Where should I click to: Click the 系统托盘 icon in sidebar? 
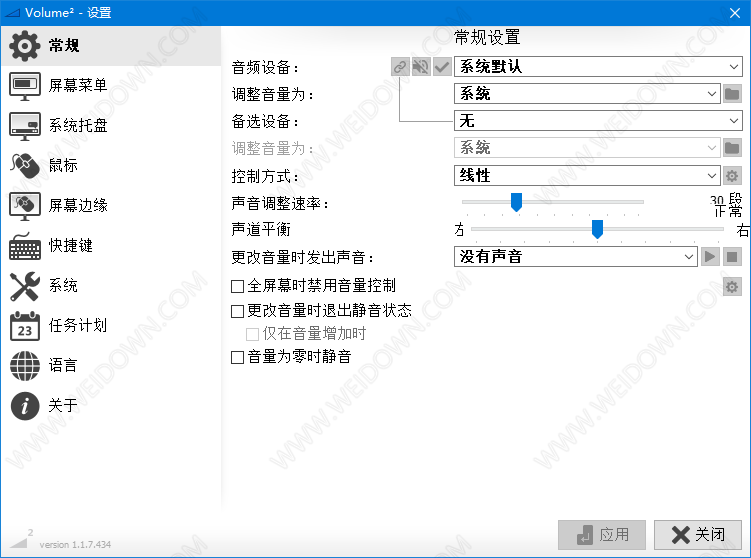pyautogui.click(x=25, y=126)
